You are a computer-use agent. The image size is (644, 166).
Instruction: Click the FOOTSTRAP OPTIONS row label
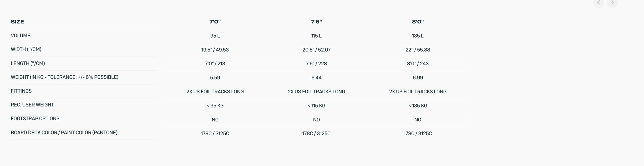pos(35,119)
